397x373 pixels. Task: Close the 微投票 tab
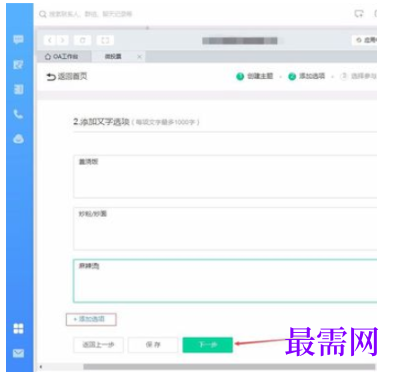coord(139,57)
